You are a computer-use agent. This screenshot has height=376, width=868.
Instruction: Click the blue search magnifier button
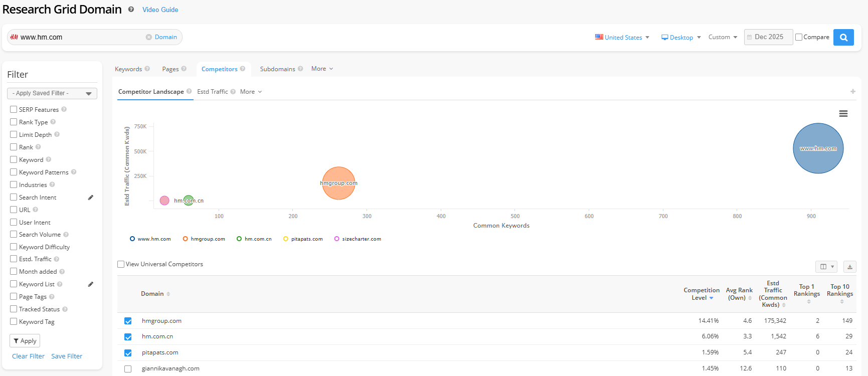click(843, 37)
